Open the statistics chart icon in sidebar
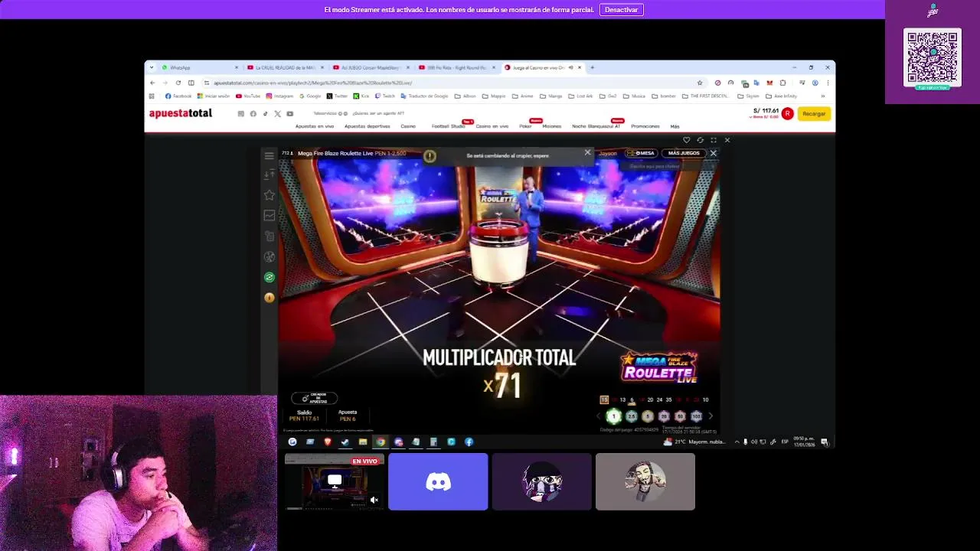This screenshot has height=551, width=980. [x=269, y=216]
